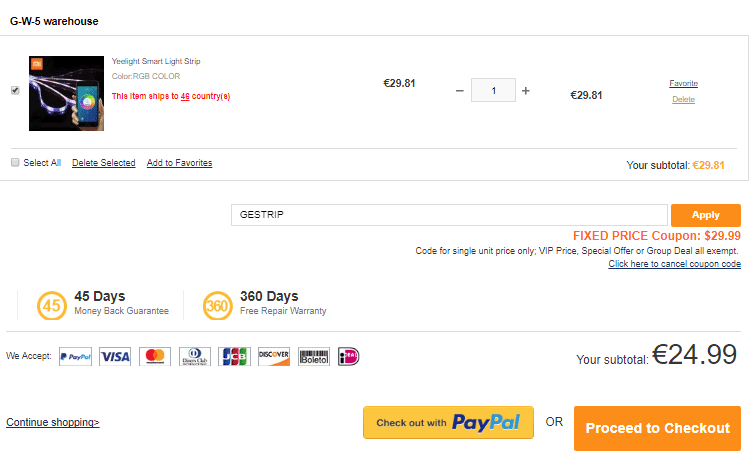This screenshot has height=460, width=750.
Task: Click the Diners Club icon
Action: (x=194, y=356)
